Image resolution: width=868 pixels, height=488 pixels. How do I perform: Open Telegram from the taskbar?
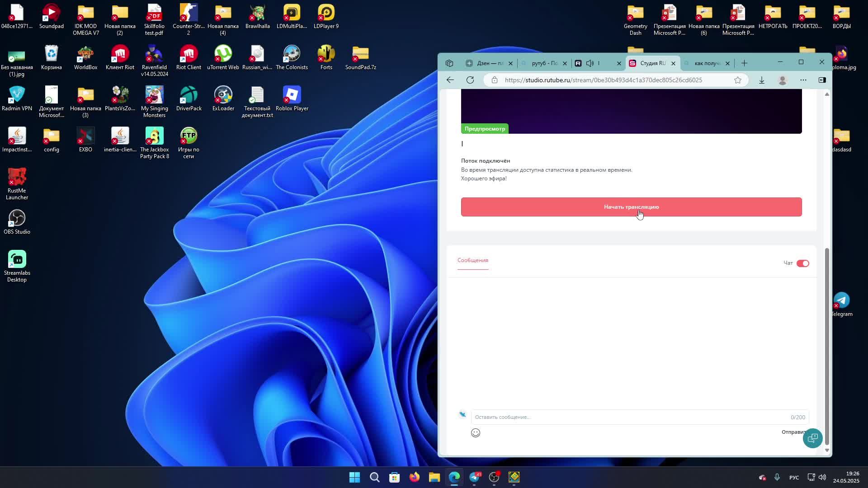pos(475,477)
